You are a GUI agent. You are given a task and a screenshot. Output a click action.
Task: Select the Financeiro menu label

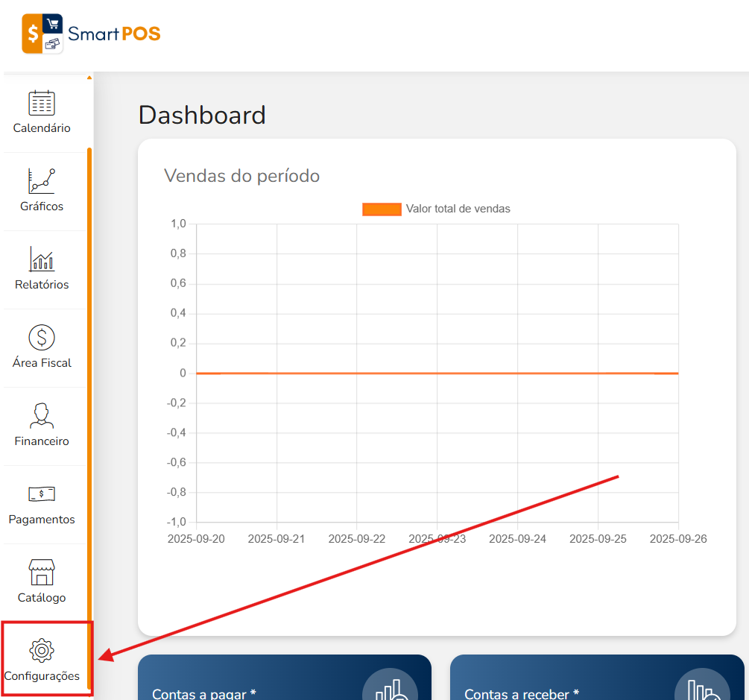42,441
